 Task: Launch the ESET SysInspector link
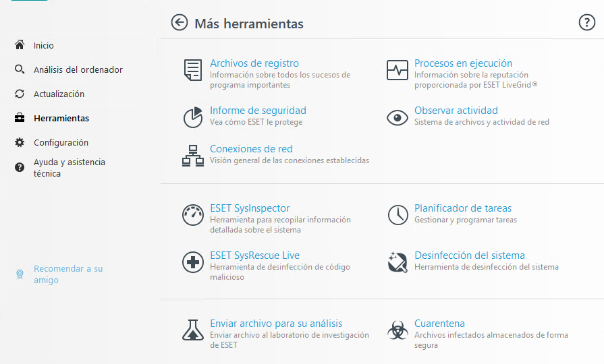tap(250, 208)
